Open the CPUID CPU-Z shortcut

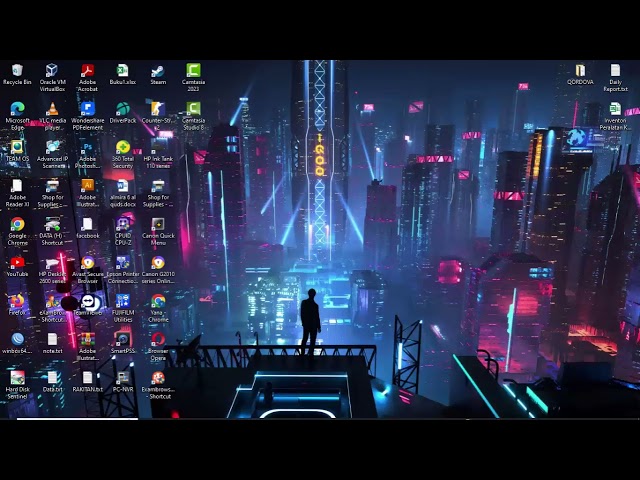[122, 231]
